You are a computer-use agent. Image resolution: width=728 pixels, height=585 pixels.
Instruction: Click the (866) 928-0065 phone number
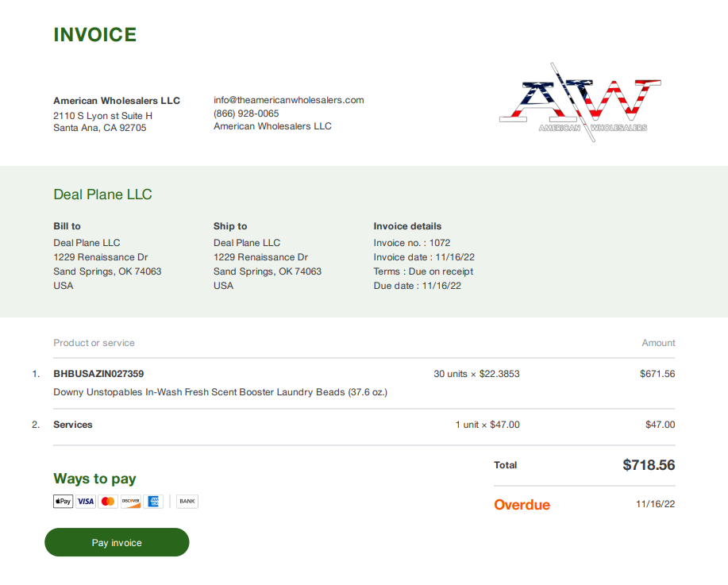(x=246, y=114)
